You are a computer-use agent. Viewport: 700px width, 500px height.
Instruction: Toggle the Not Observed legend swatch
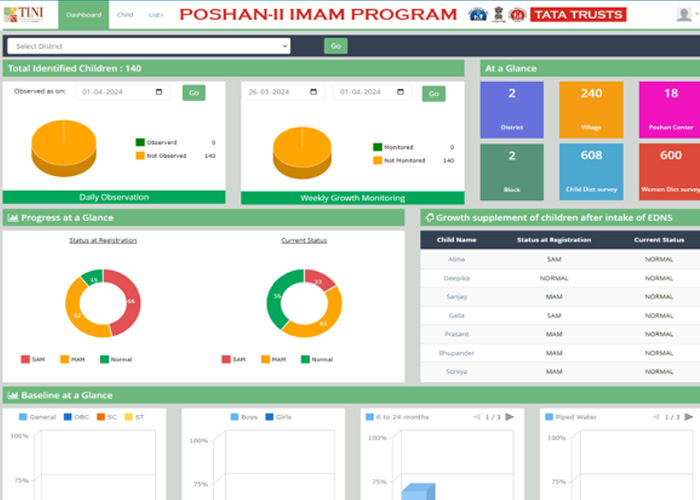140,156
